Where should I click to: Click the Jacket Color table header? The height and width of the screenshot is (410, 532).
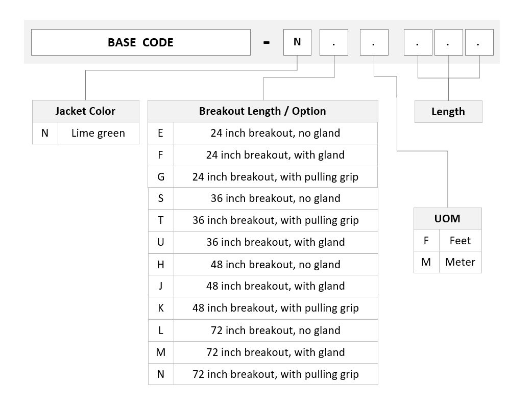tap(85, 111)
